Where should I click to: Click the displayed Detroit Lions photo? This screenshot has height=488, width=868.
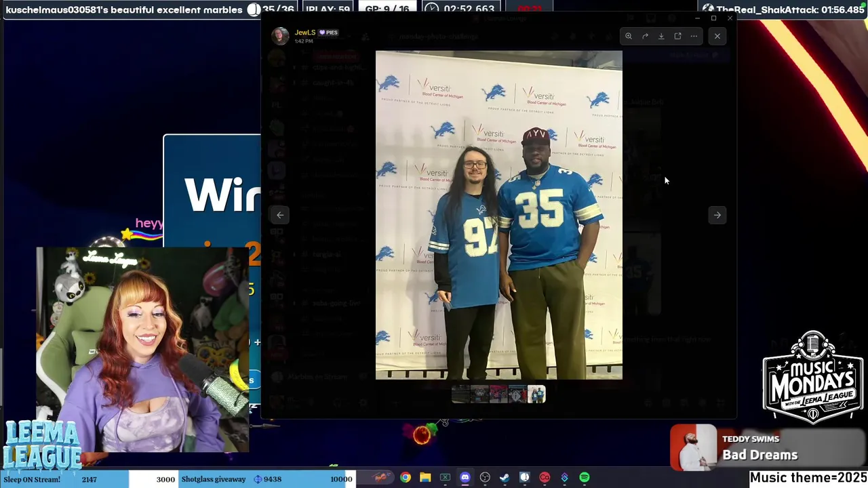click(499, 215)
